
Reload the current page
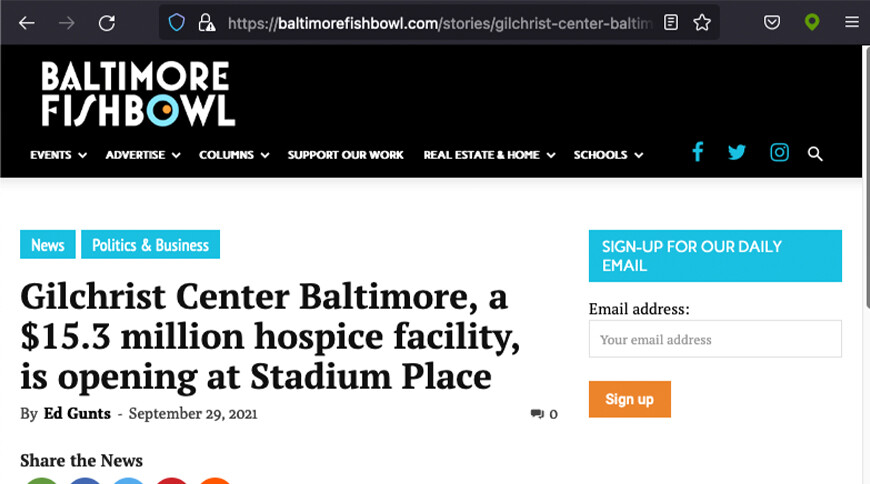pos(107,22)
